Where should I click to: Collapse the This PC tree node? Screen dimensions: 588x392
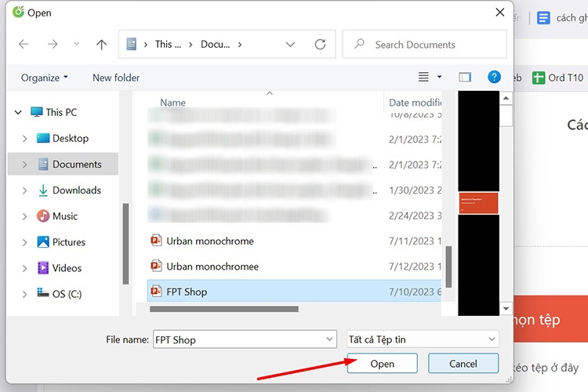pyautogui.click(x=18, y=112)
